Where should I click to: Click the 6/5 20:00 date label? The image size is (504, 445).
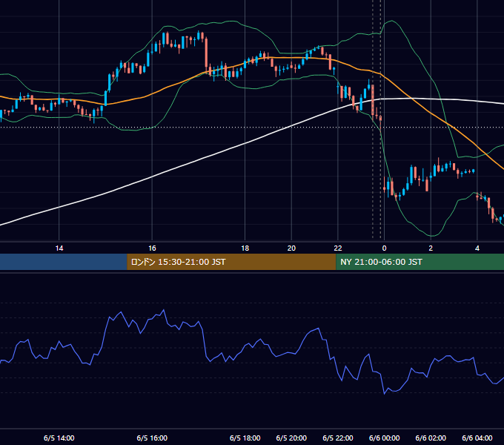pos(291,438)
